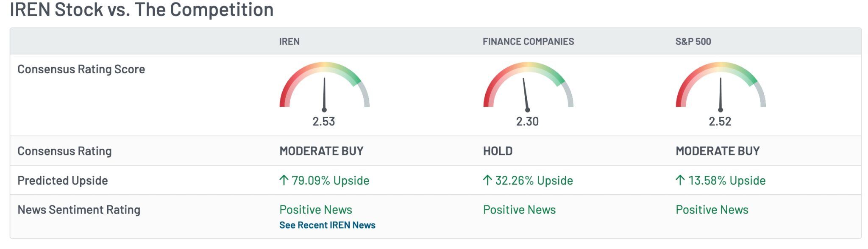The image size is (868, 249).
Task: Click the green arrow beside 79.09% Upside
Action: (284, 180)
